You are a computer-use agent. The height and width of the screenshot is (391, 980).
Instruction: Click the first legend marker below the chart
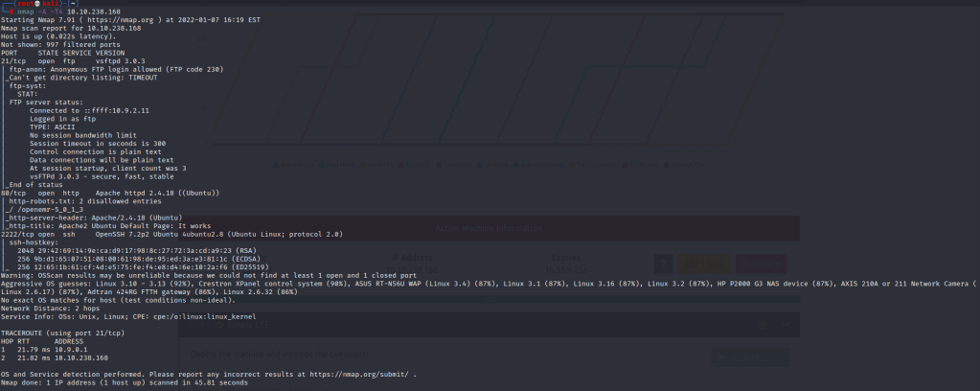click(274, 164)
